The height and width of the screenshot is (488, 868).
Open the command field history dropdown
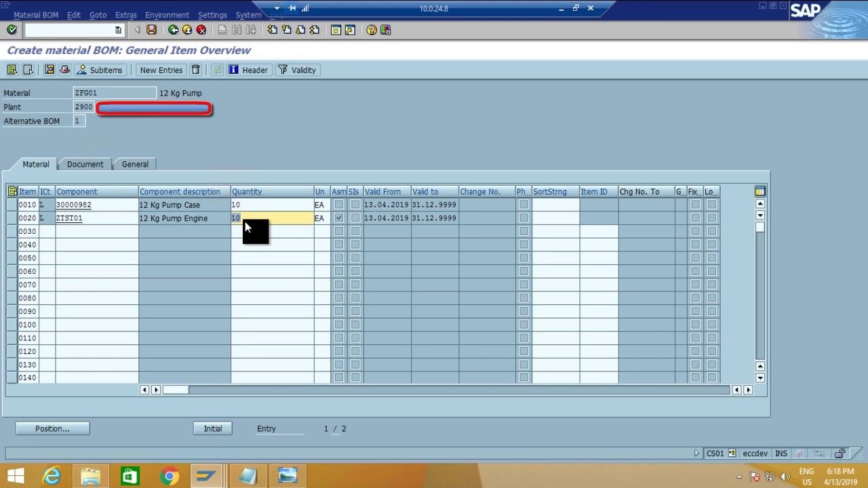(118, 30)
